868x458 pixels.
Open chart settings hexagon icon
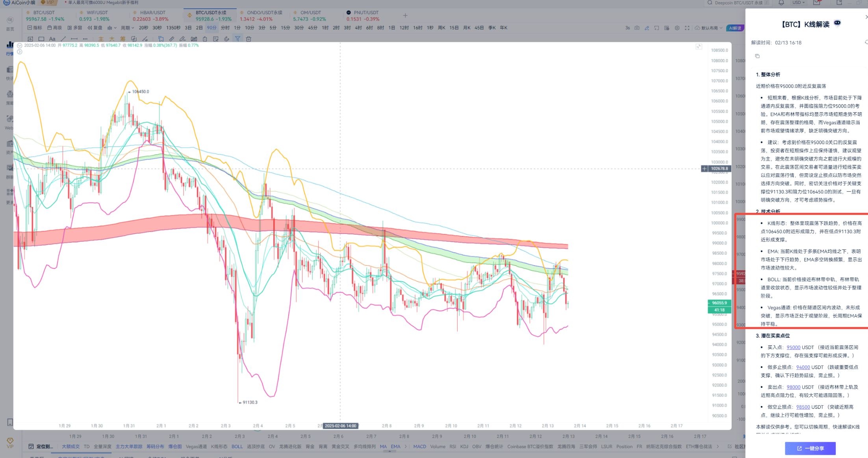click(677, 28)
